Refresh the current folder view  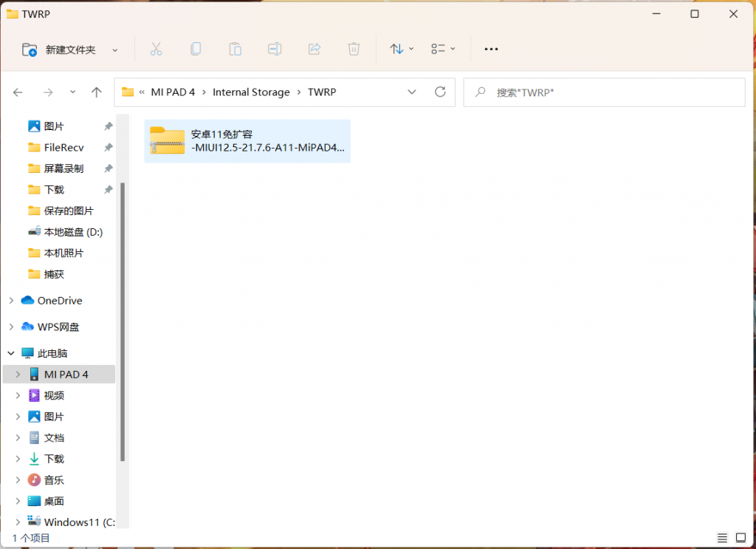(x=441, y=92)
